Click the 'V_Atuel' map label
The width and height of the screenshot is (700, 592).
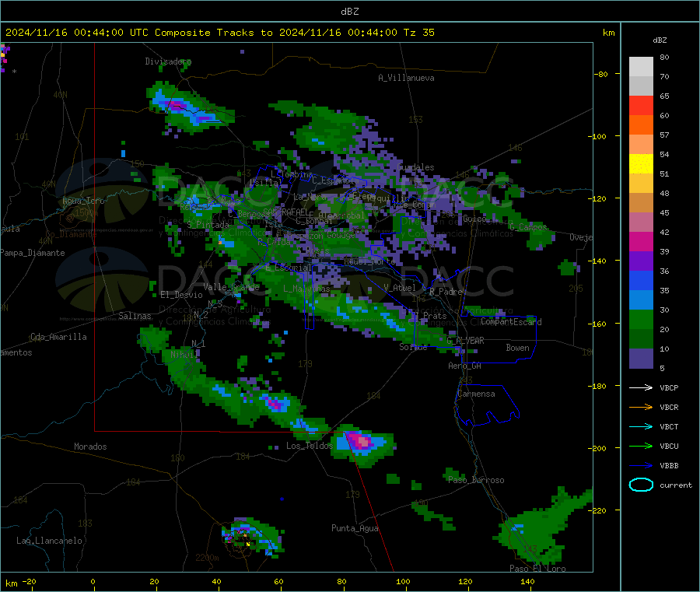(x=400, y=288)
